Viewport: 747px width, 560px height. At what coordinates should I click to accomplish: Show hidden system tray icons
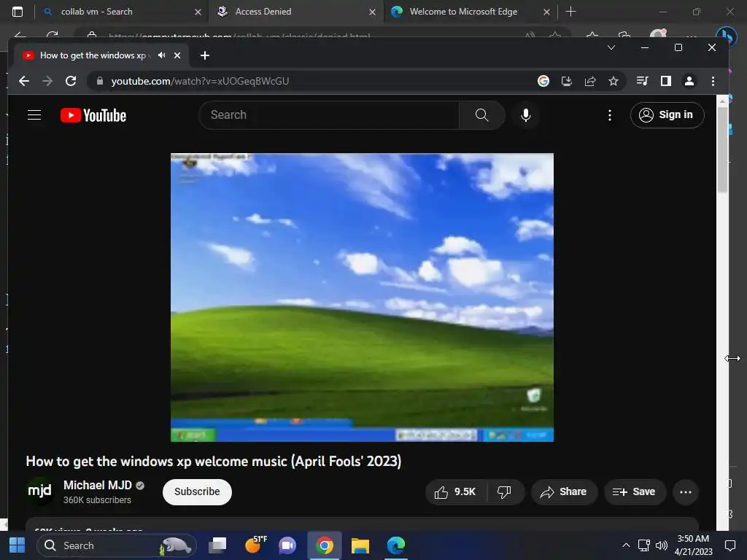click(626, 545)
